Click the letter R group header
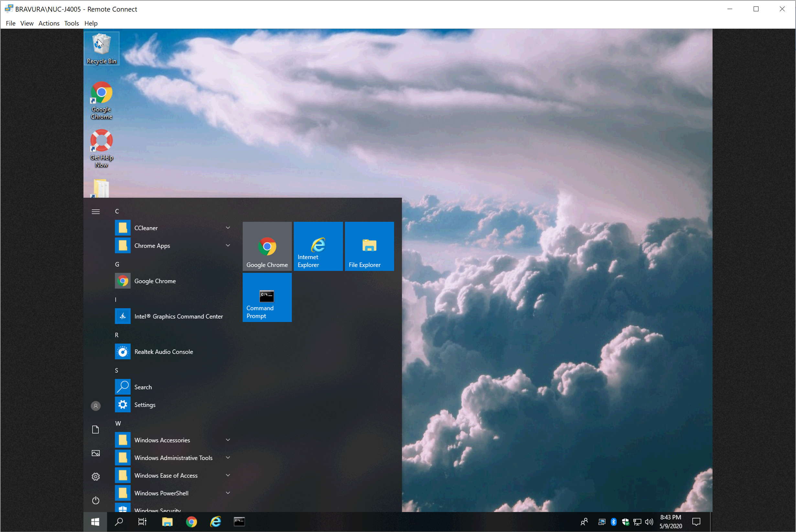 tap(117, 335)
